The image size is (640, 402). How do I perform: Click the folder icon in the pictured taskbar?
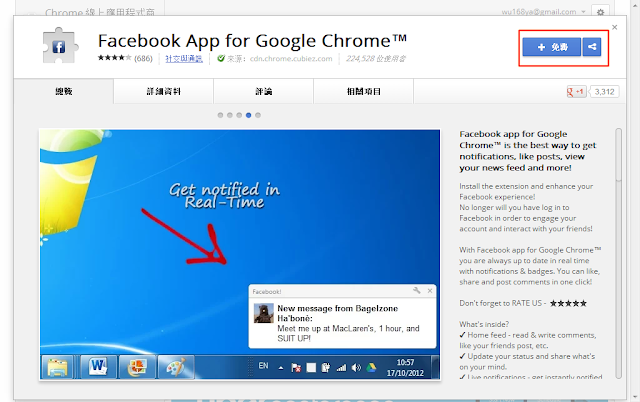[x=58, y=367]
